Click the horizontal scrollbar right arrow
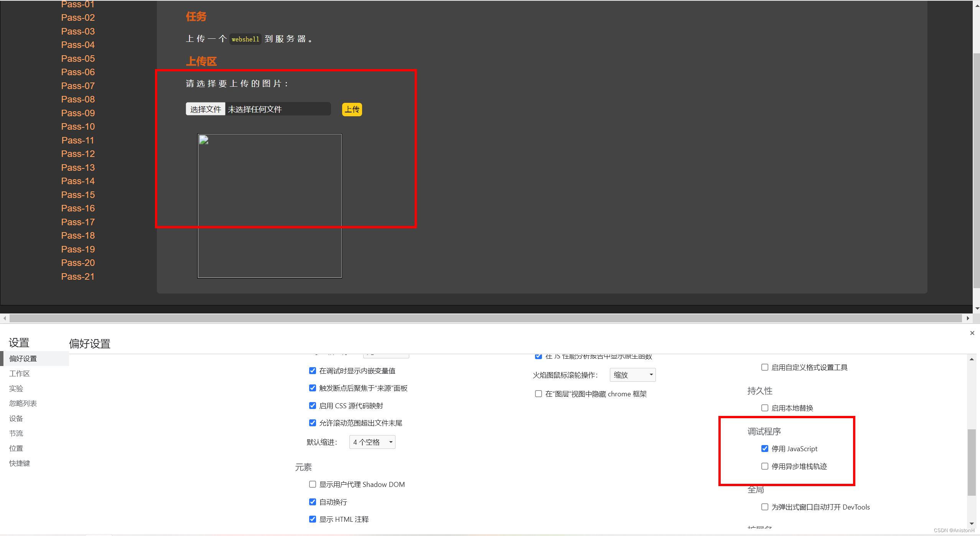The image size is (980, 536). tap(968, 318)
